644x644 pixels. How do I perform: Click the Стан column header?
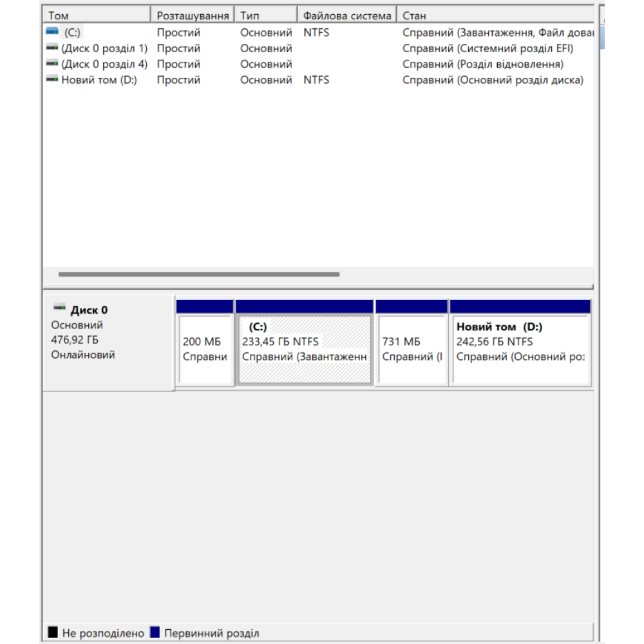[495, 15]
